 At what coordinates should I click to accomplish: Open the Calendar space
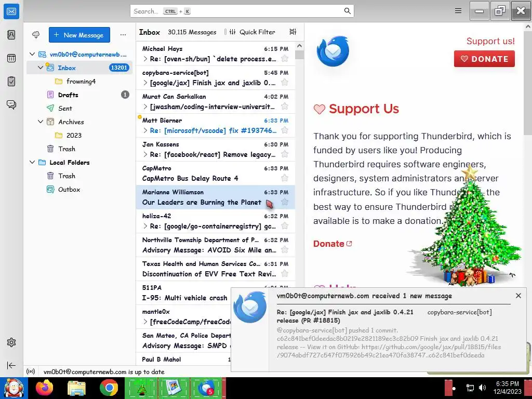coord(11,58)
